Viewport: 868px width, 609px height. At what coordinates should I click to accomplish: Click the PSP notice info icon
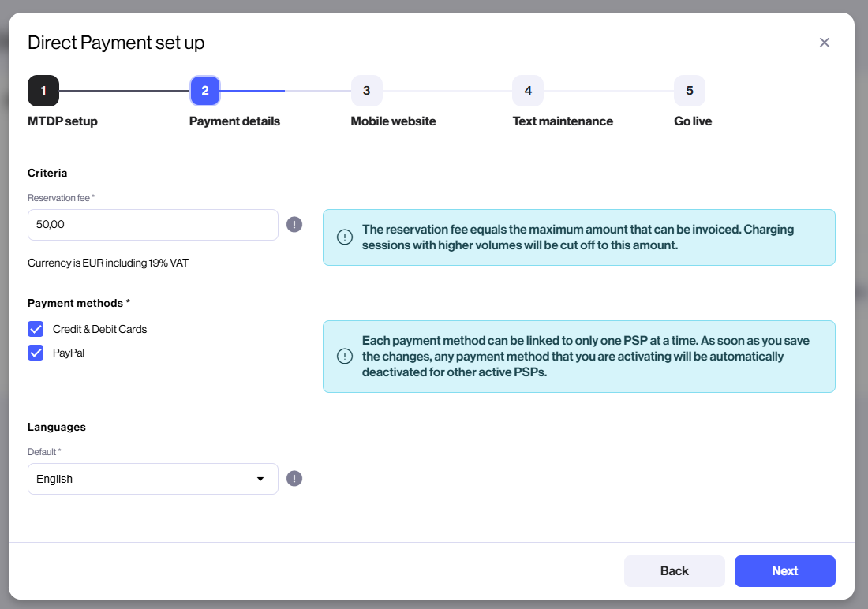coord(344,356)
